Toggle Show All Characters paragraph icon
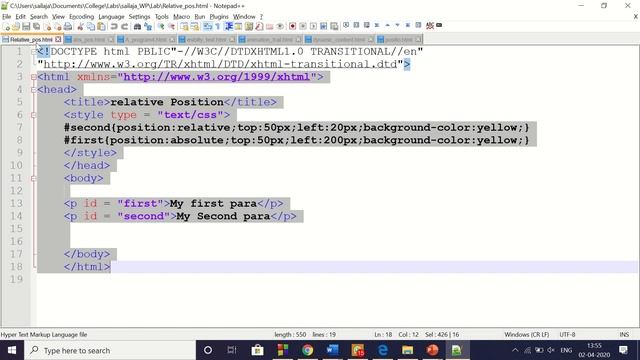 tap(218, 27)
